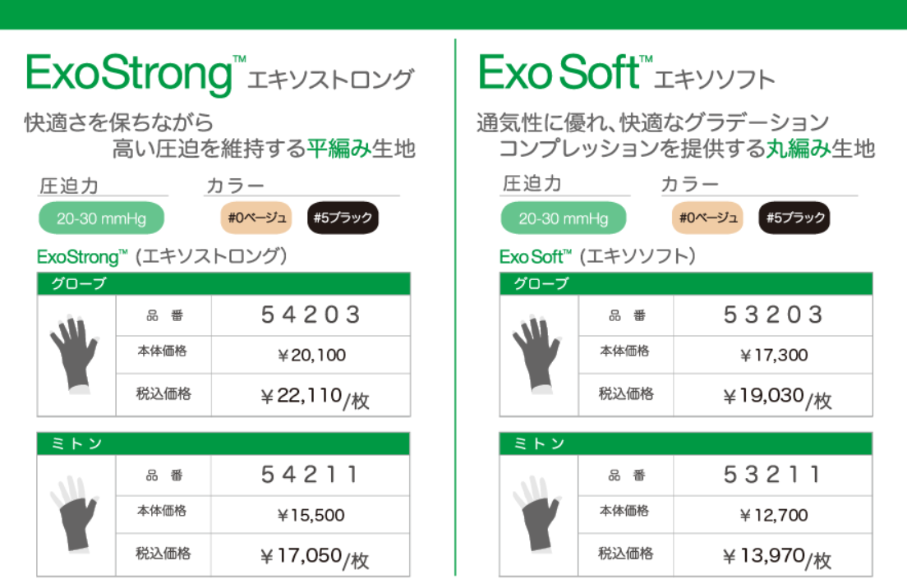Select ExoStrong #0 beige color swatch
This screenshot has width=907, height=588.
click(256, 218)
